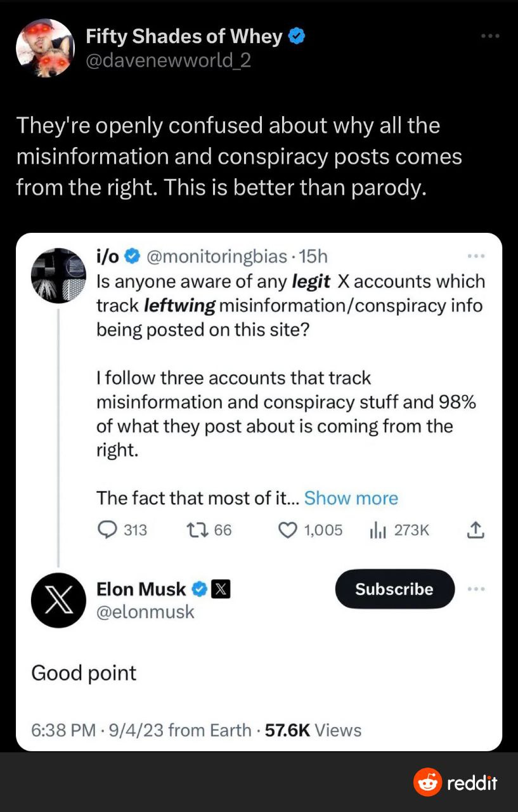This screenshot has height=812, width=518.
Task: Click the reply comment bubble icon
Action: tap(107, 530)
